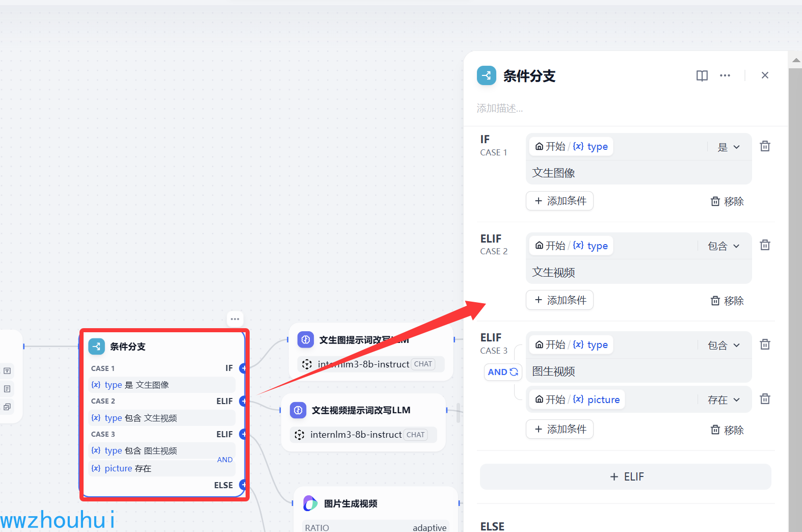Click the ELSE output handle on the node
This screenshot has width=802, height=532.
pos(243,485)
